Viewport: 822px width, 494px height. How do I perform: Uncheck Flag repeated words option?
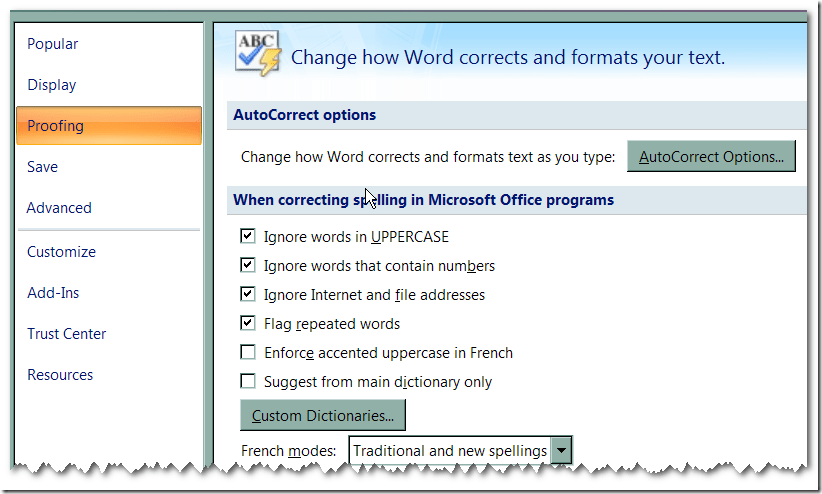point(248,324)
